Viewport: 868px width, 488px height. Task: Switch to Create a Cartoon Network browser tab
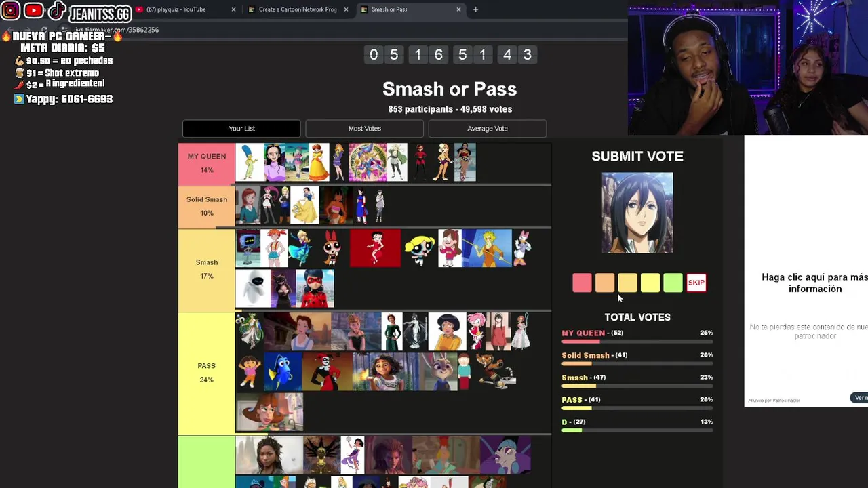click(x=297, y=9)
